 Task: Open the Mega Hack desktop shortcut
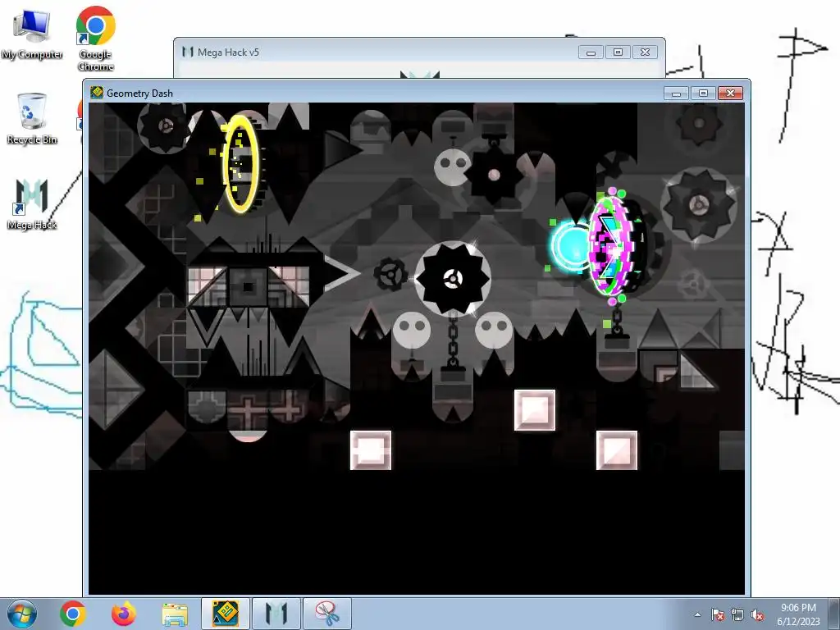coord(32,204)
